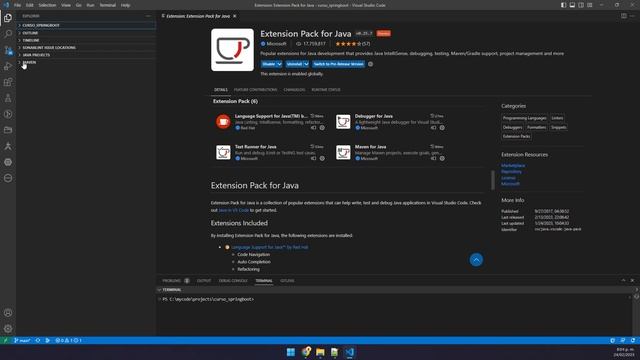Screen dimensions: 640x360
Task: Open the Explorer view in activity bar
Action: pos(8,18)
